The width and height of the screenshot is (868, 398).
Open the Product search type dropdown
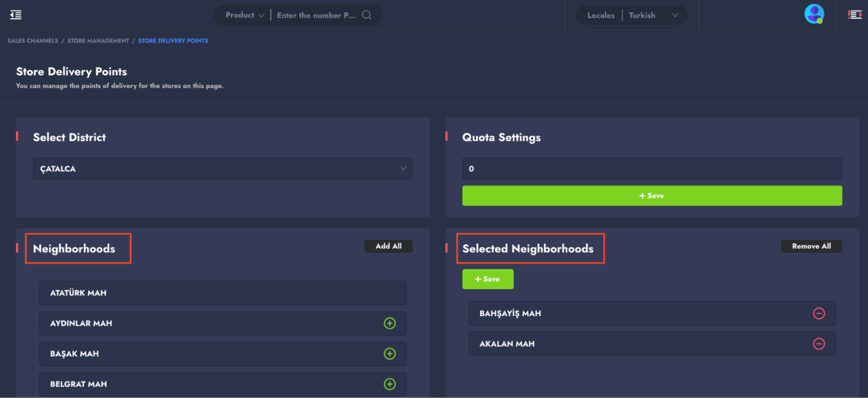244,15
